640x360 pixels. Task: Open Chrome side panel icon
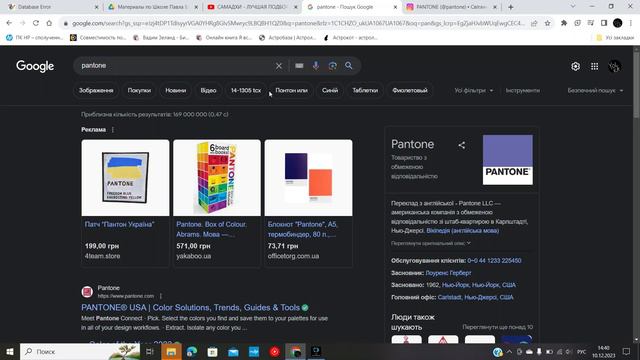[x=604, y=23]
